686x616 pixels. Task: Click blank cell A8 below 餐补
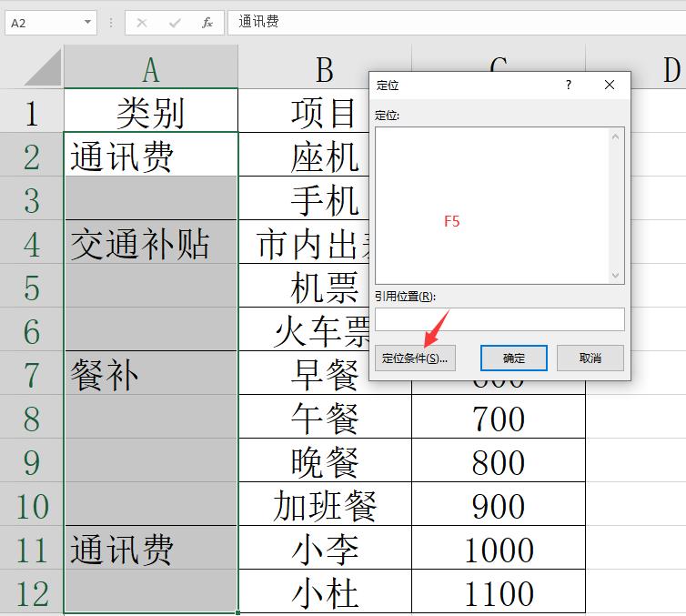tap(151, 417)
